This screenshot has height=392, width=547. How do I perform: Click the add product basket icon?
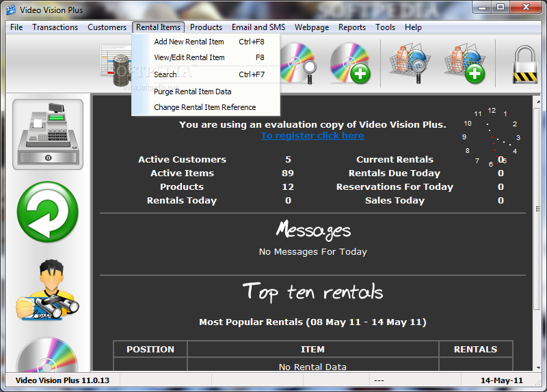tap(465, 64)
